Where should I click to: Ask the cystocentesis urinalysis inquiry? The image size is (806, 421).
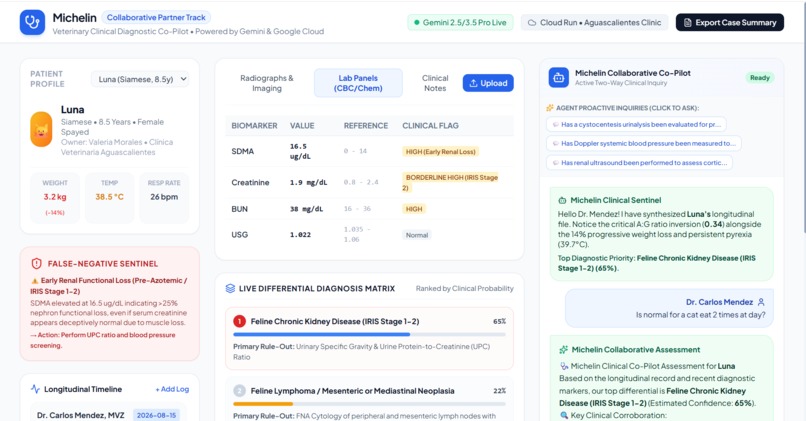636,124
